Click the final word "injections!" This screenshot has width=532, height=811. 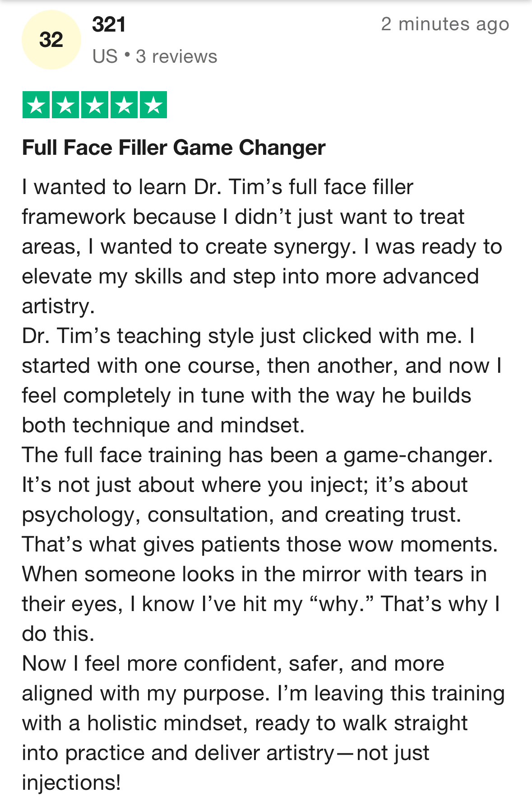click(x=71, y=783)
